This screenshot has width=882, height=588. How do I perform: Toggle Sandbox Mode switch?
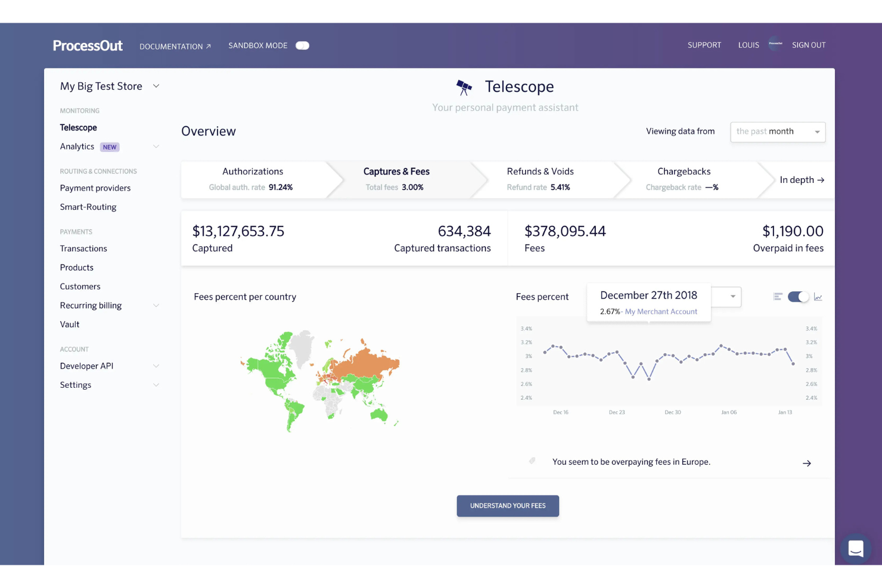coord(302,45)
